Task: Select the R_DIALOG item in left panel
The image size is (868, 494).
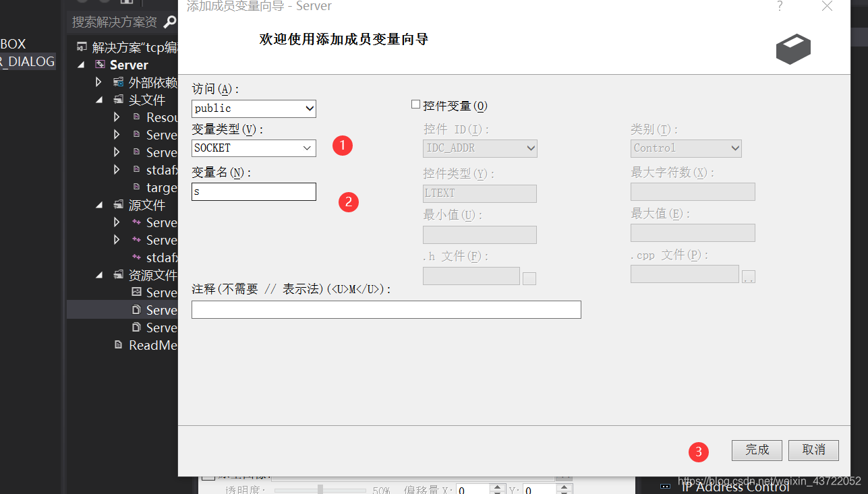Action: [28, 61]
